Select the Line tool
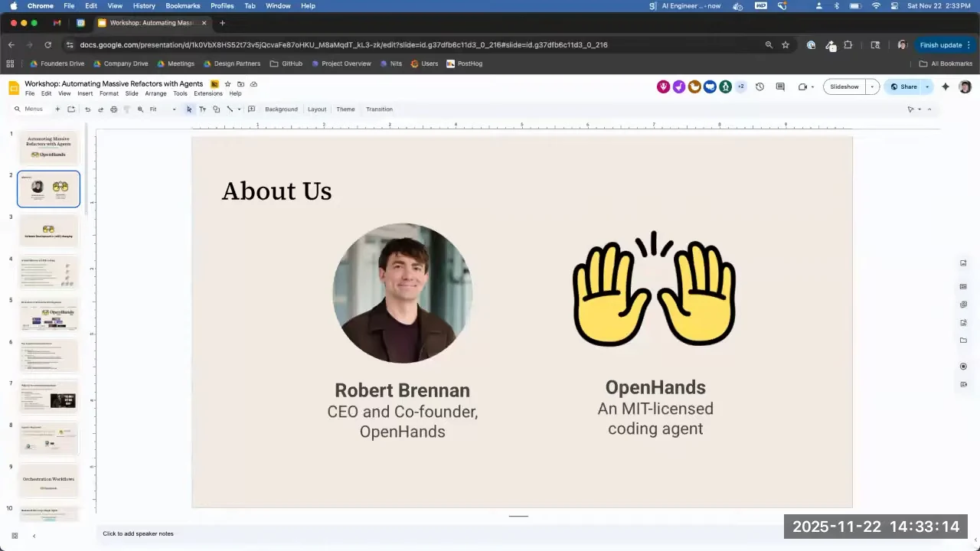Viewport: 980px width, 551px height. [x=230, y=109]
